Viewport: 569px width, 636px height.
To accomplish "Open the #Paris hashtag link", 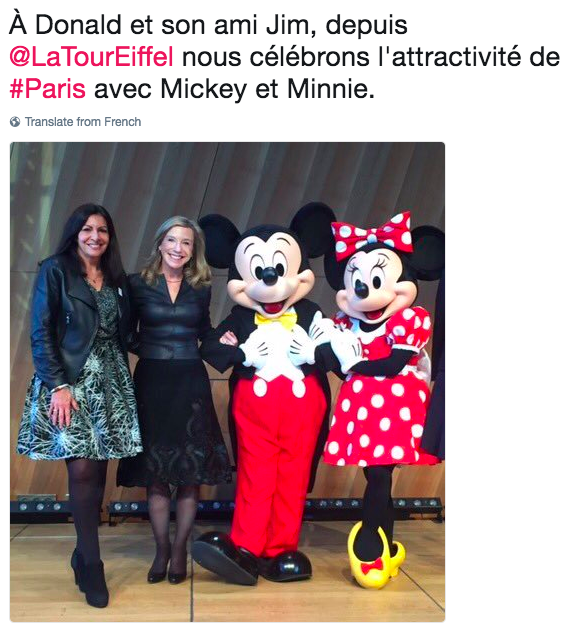I will tap(47, 88).
